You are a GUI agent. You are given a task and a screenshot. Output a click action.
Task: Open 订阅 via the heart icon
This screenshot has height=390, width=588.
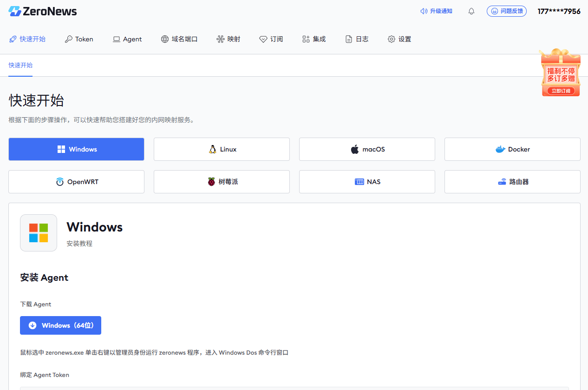(263, 39)
